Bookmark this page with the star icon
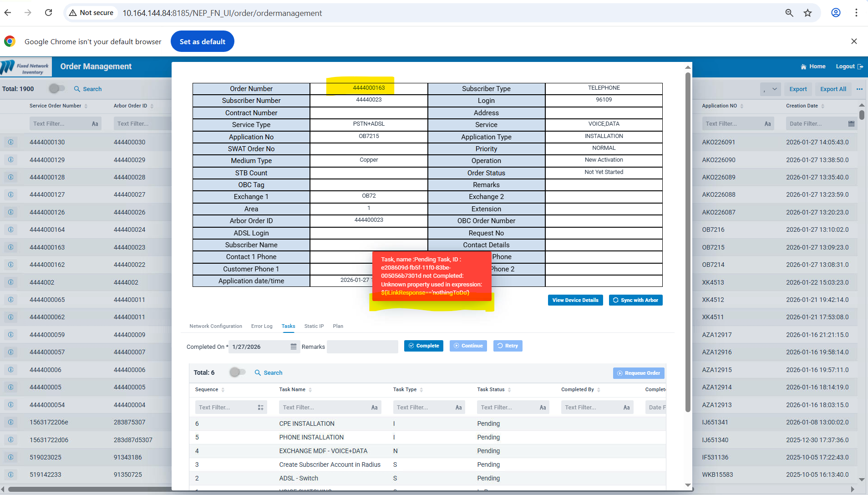 807,13
